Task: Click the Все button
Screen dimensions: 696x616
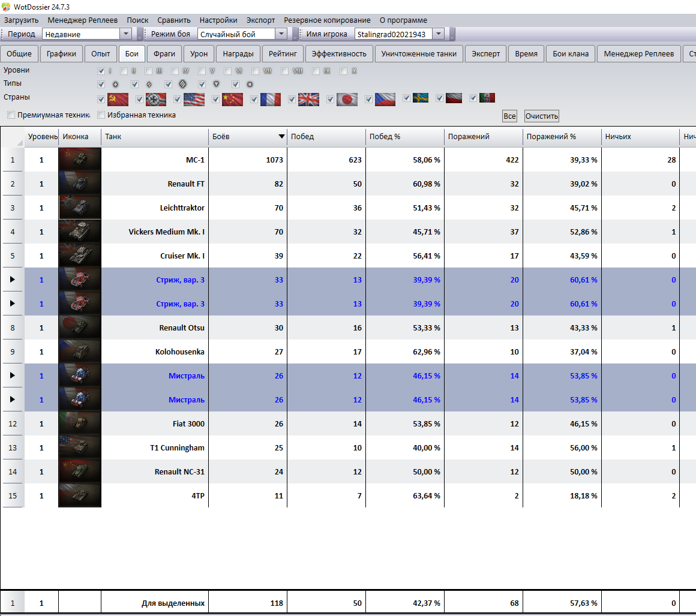Action: (509, 116)
